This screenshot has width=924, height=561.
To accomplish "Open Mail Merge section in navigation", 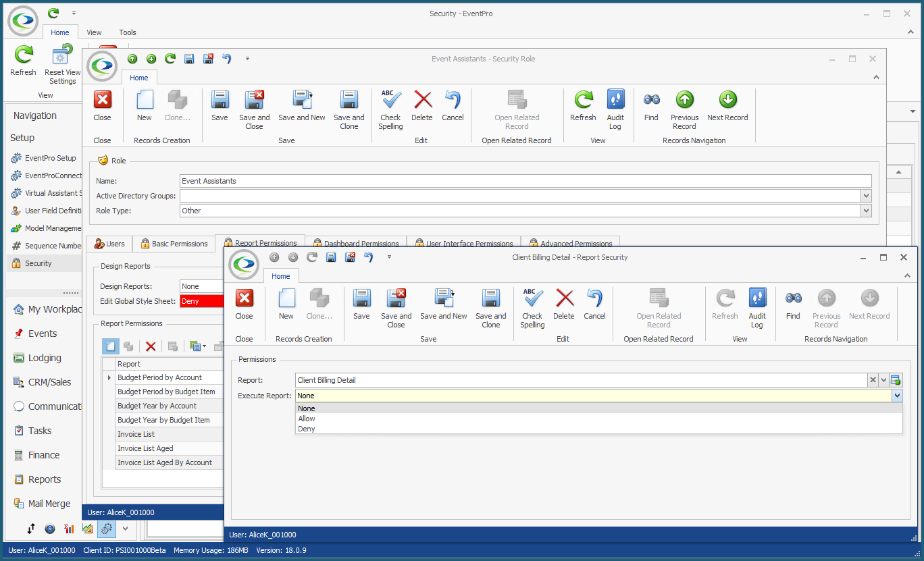I will point(49,504).
